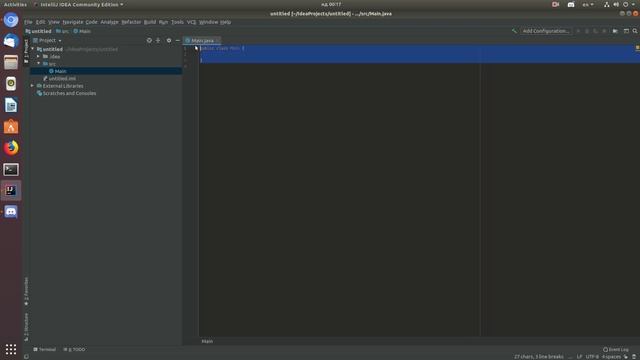Open the Project Structure icon in toolbar
The image size is (640, 360).
pos(615,31)
